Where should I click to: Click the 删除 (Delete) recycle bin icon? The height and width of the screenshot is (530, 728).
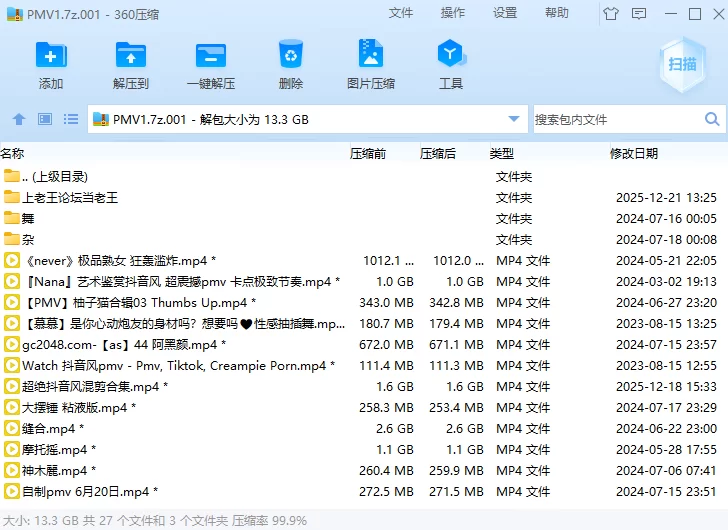click(x=290, y=56)
